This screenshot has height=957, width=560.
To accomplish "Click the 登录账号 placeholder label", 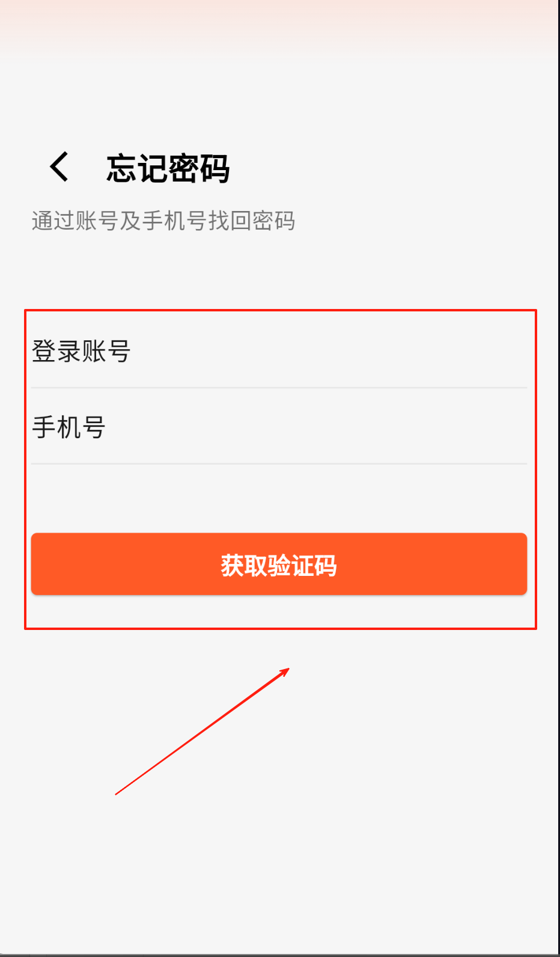I will [81, 351].
